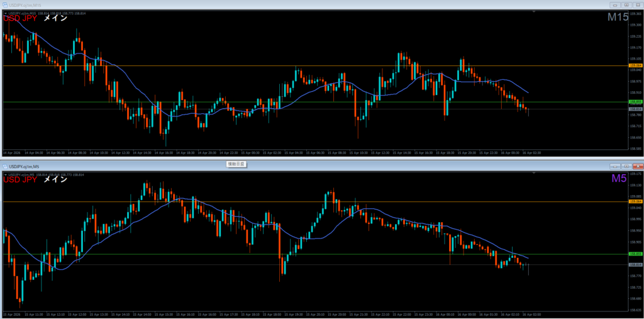Minimize the USDJPY M15 chart window
Image resolution: width=644 pixels, height=319 pixels.
(614, 5)
